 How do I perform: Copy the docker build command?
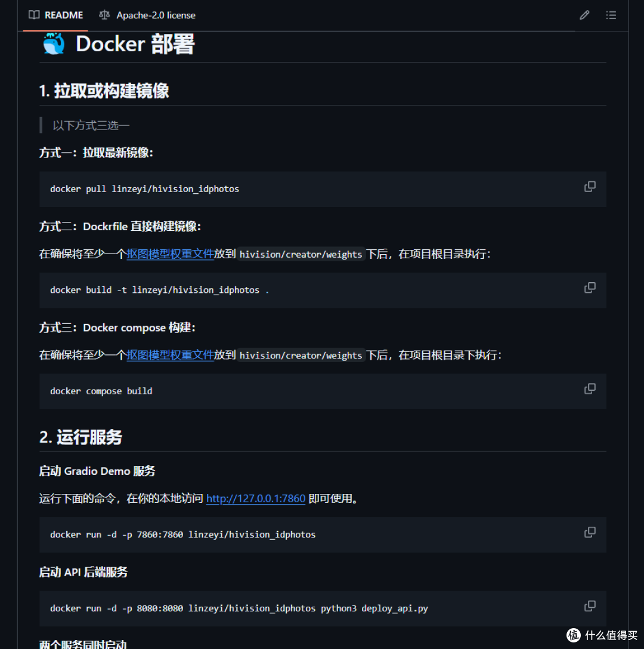tap(589, 288)
